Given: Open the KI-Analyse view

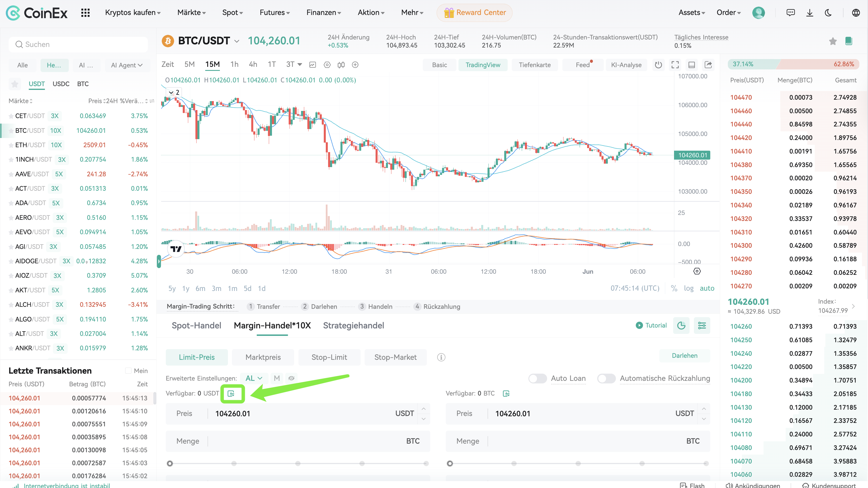Looking at the screenshot, I should 626,65.
